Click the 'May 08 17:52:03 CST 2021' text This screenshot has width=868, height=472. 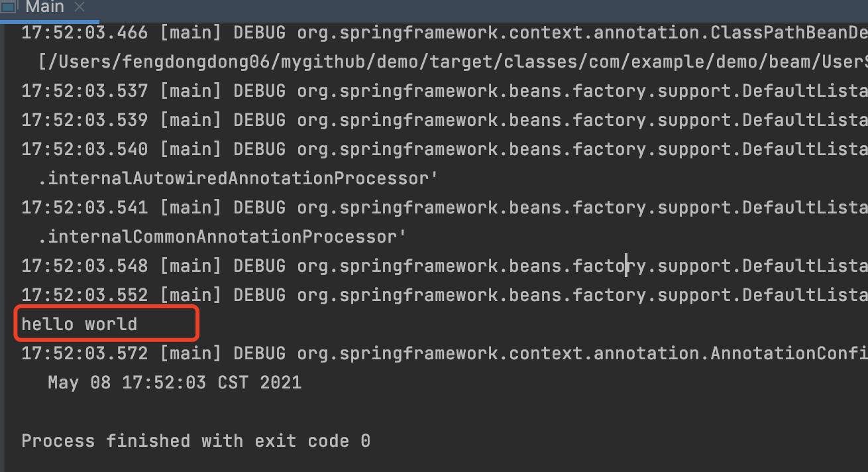point(174,383)
